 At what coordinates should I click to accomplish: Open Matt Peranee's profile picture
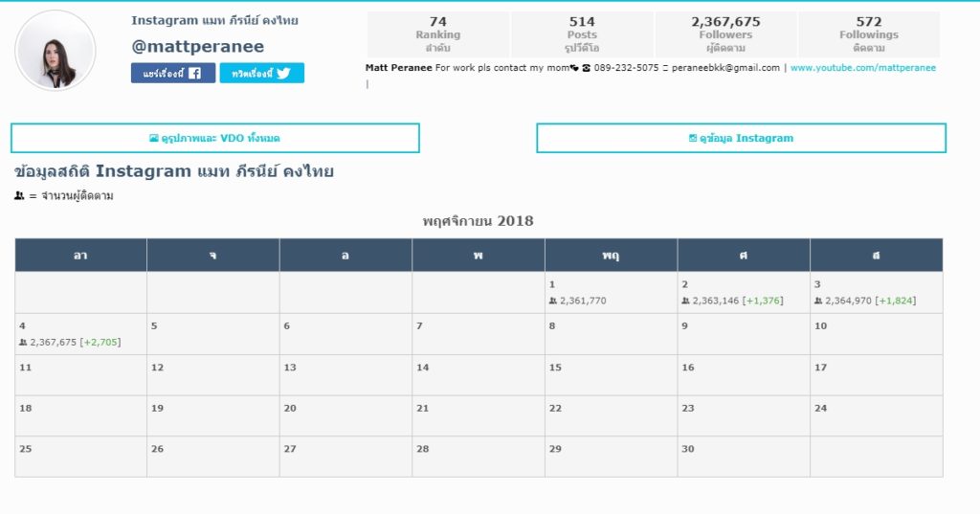tap(55, 51)
